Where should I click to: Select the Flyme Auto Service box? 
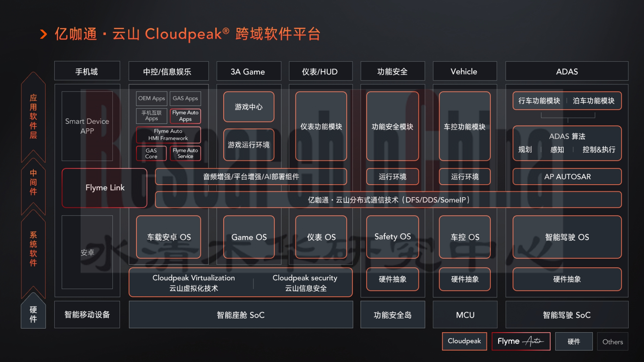click(x=185, y=154)
